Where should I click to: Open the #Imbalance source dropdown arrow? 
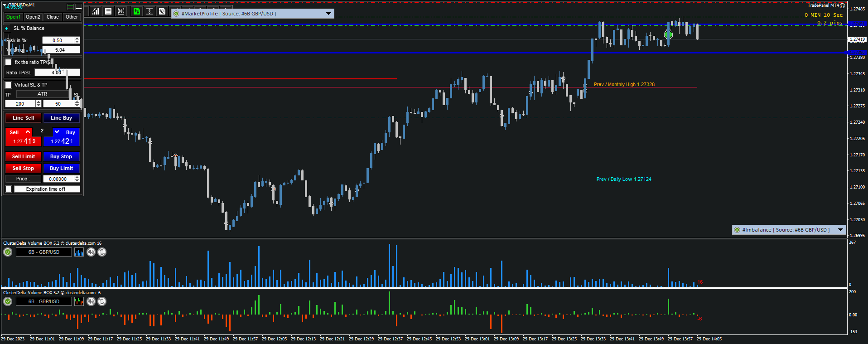point(841,230)
